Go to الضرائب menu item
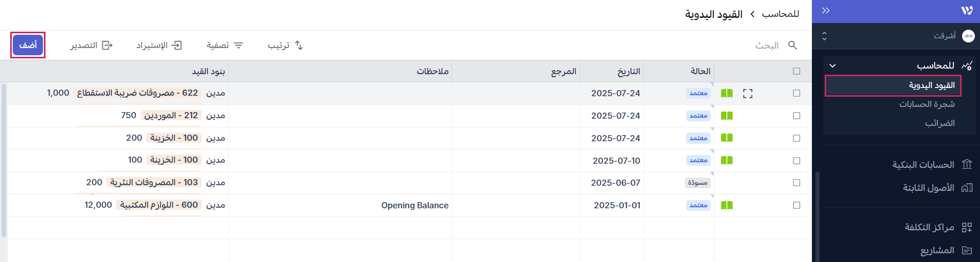 tap(940, 123)
